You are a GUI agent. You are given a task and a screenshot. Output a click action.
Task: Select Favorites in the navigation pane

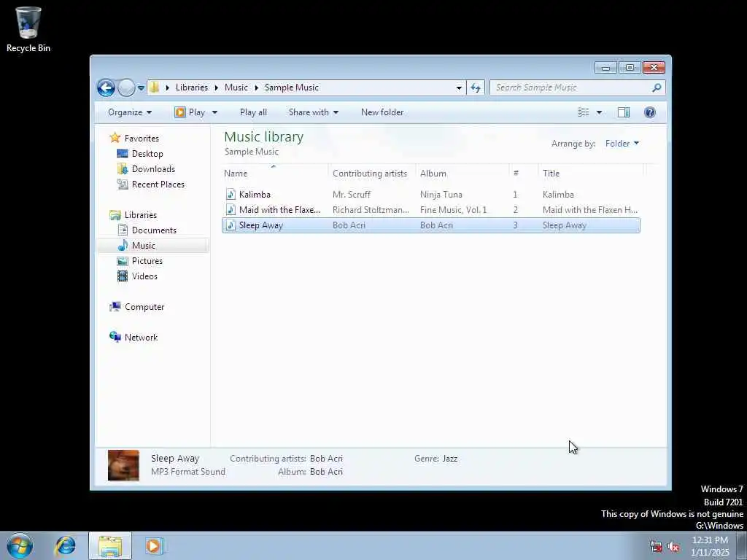click(142, 138)
